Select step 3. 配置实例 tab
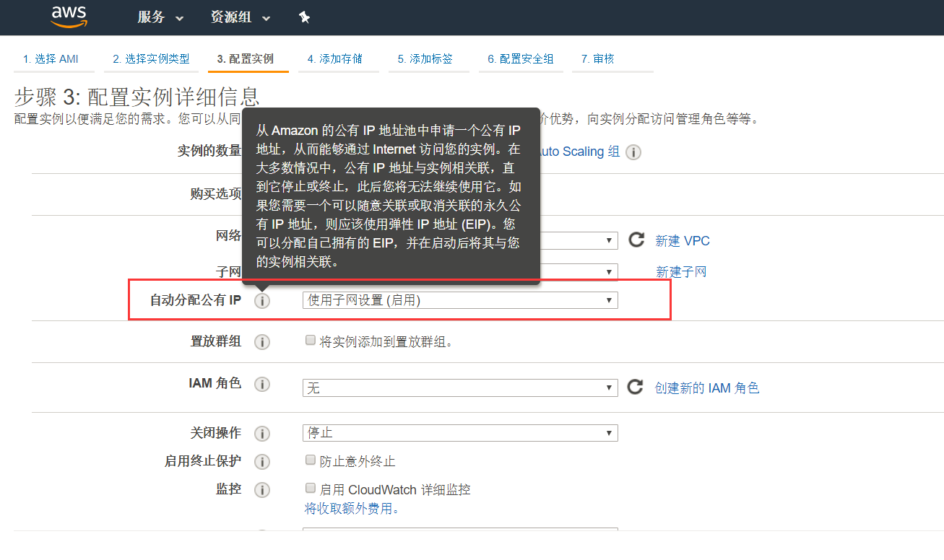The image size is (944, 560). coord(246,59)
